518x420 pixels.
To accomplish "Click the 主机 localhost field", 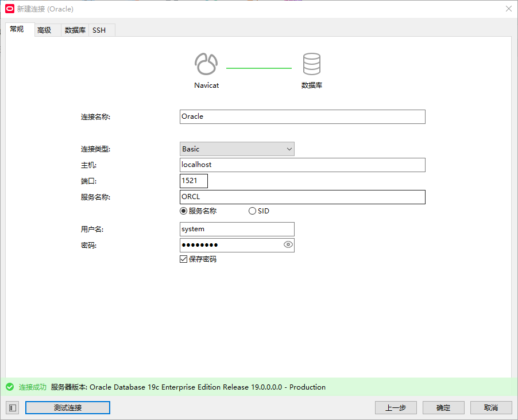I will [302, 165].
